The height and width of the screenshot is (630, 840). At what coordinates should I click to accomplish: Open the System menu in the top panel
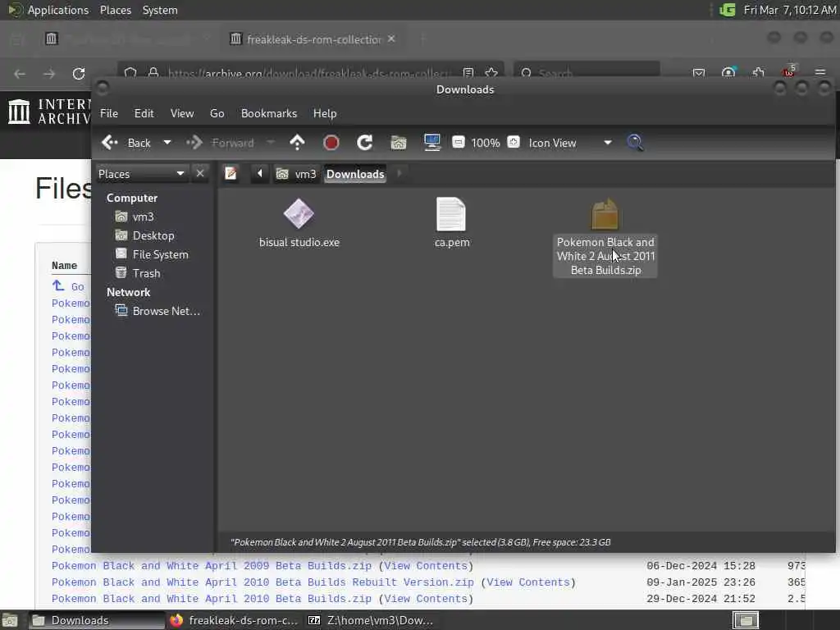point(160,10)
